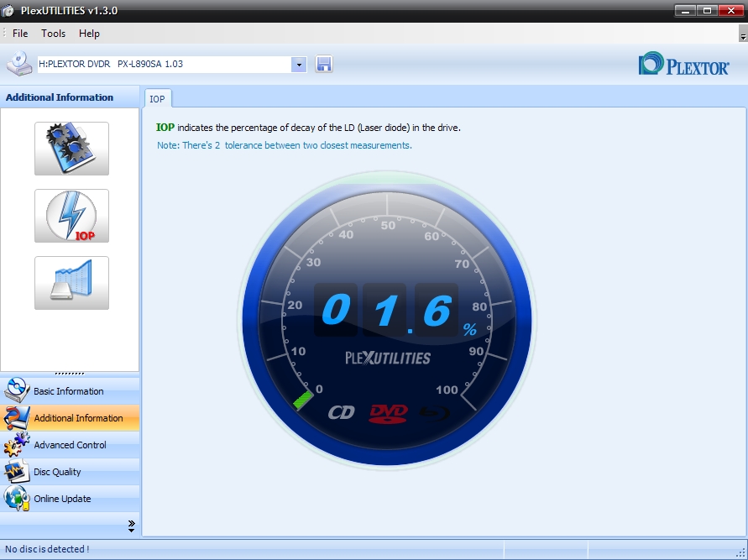The width and height of the screenshot is (748, 560).
Task: Click the Basic Information disc icon
Action: click(17, 390)
